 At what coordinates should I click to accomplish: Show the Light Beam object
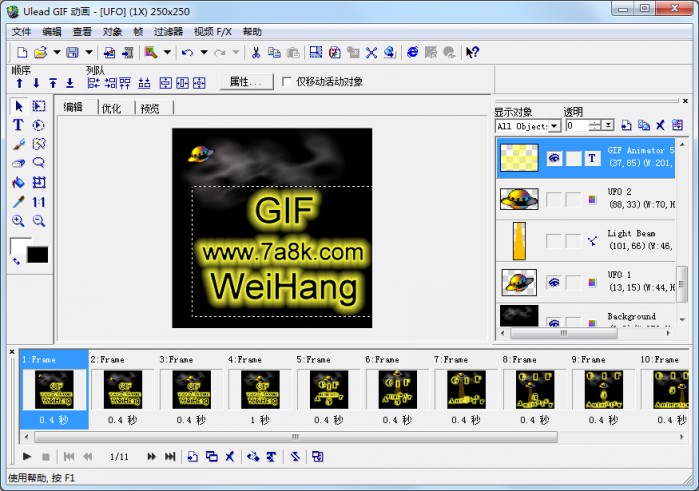[554, 241]
